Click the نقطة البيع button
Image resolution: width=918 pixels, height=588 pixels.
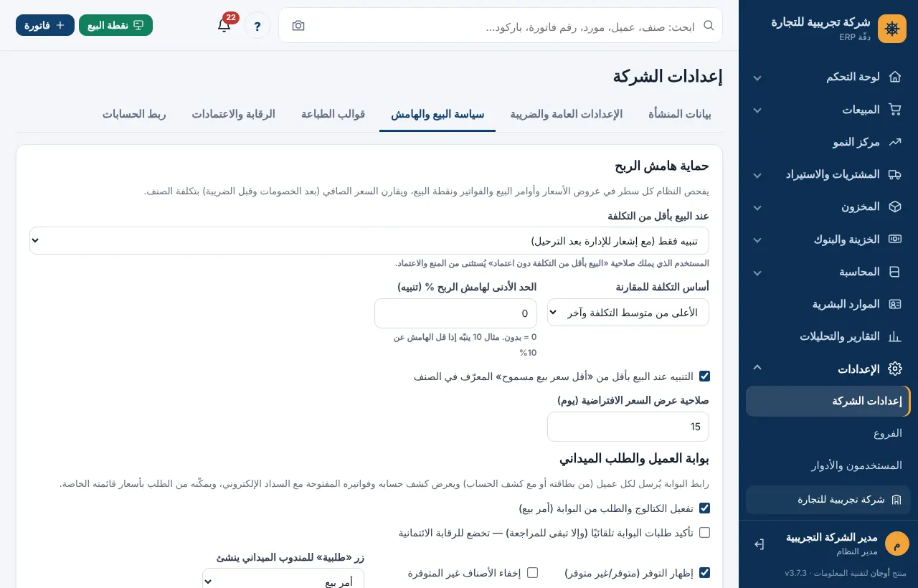115,25
